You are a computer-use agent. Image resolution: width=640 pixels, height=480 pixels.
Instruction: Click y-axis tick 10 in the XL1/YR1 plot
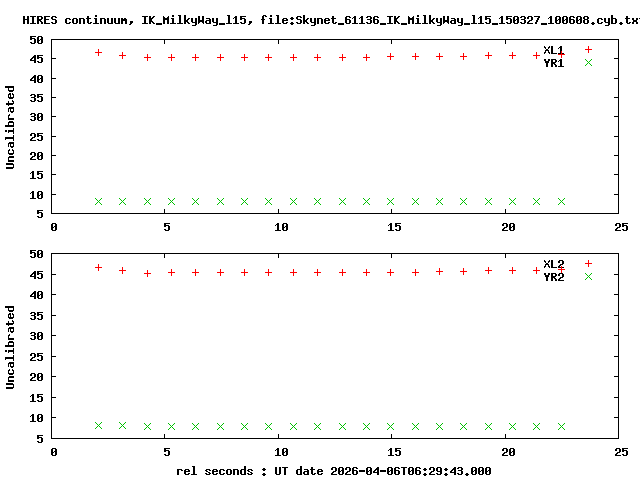tap(36, 195)
